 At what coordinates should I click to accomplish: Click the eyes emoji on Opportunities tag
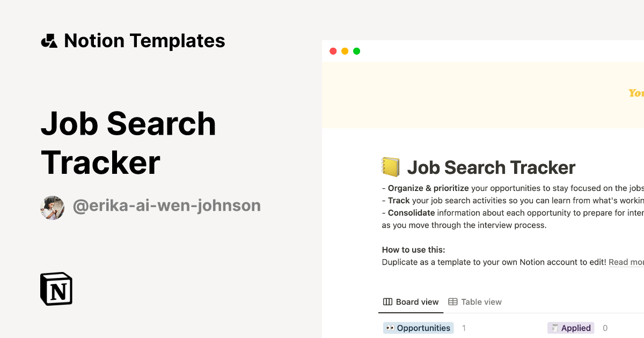point(390,328)
